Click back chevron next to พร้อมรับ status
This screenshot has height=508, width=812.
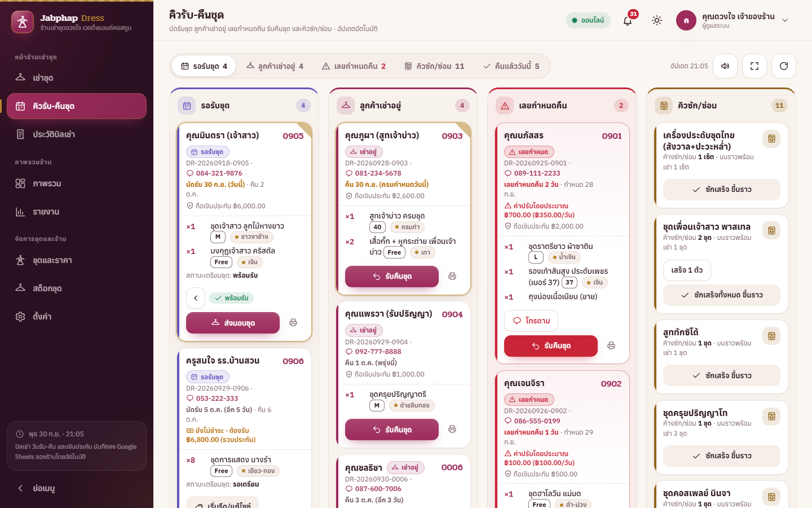coord(196,298)
